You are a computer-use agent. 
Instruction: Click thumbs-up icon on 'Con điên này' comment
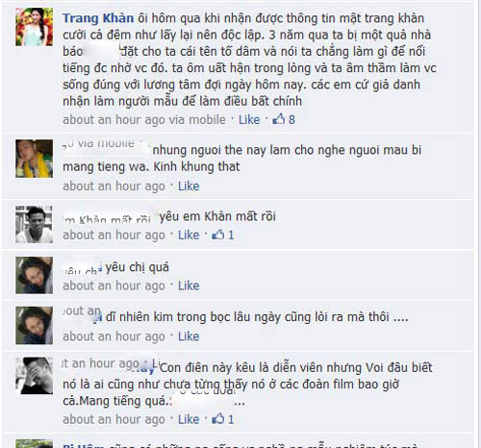(218, 419)
